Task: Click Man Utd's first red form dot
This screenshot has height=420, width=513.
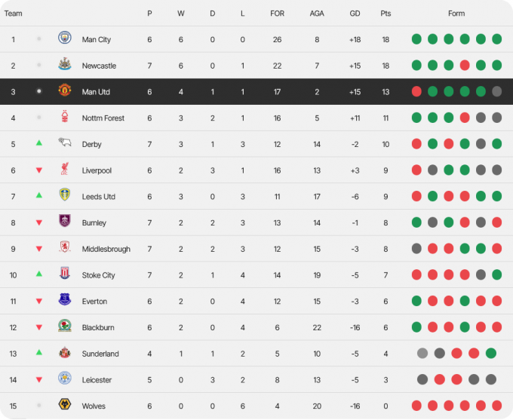Action: [416, 91]
